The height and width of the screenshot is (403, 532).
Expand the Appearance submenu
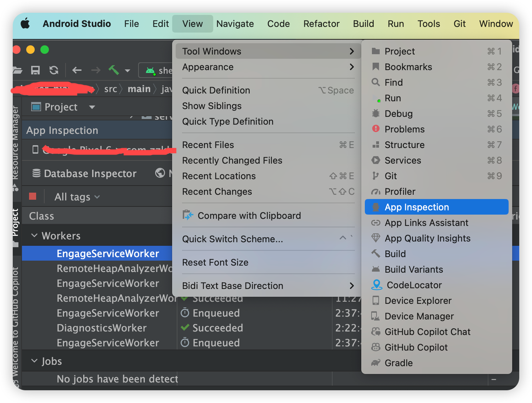(268, 67)
